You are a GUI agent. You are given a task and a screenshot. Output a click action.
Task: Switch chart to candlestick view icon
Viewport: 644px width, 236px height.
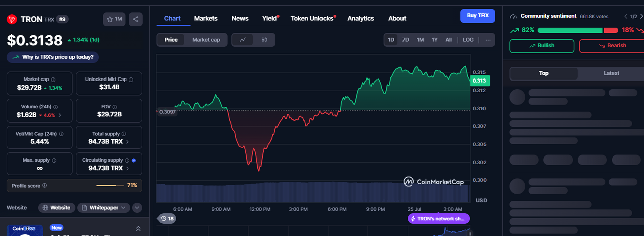point(264,40)
